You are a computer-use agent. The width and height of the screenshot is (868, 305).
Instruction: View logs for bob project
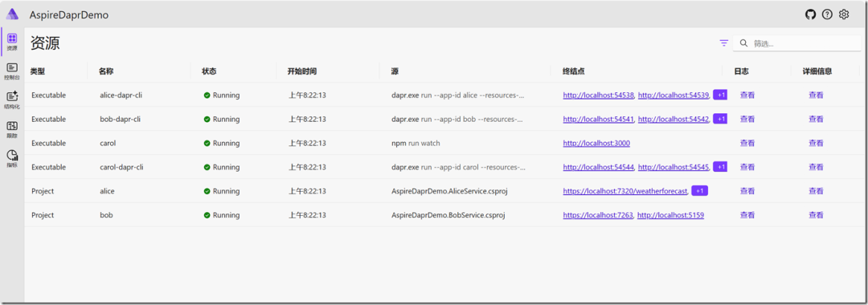click(747, 215)
